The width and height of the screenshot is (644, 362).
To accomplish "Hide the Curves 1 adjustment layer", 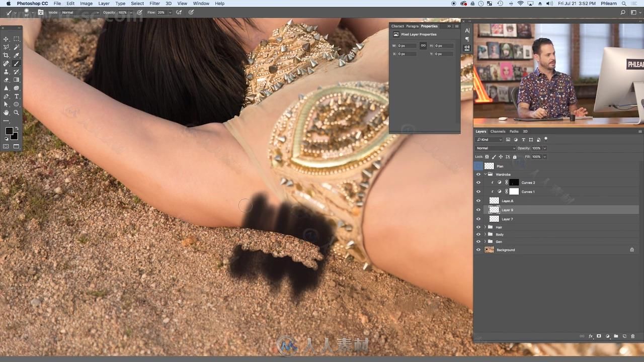I will [478, 192].
